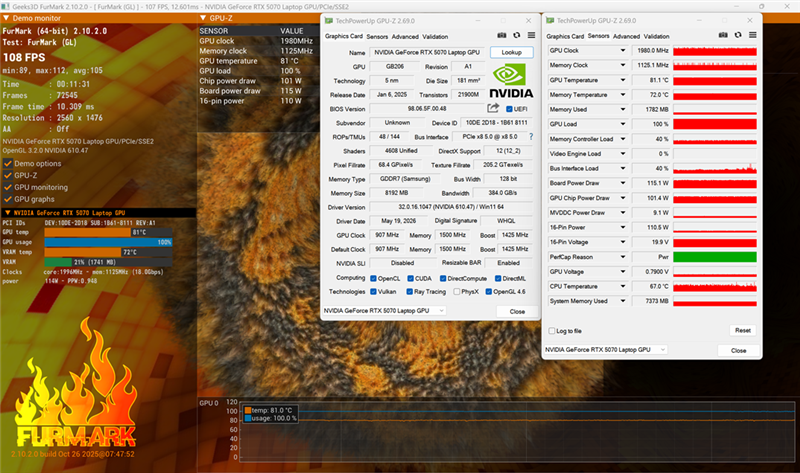Viewport: 800px width, 473px height.
Task: Click Close in GPU-Z Sensors window
Action: (738, 351)
